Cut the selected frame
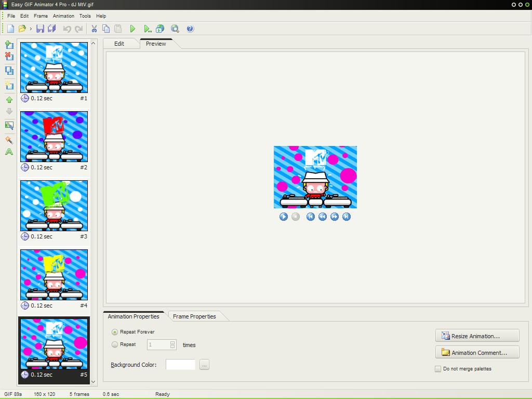 tap(95, 29)
